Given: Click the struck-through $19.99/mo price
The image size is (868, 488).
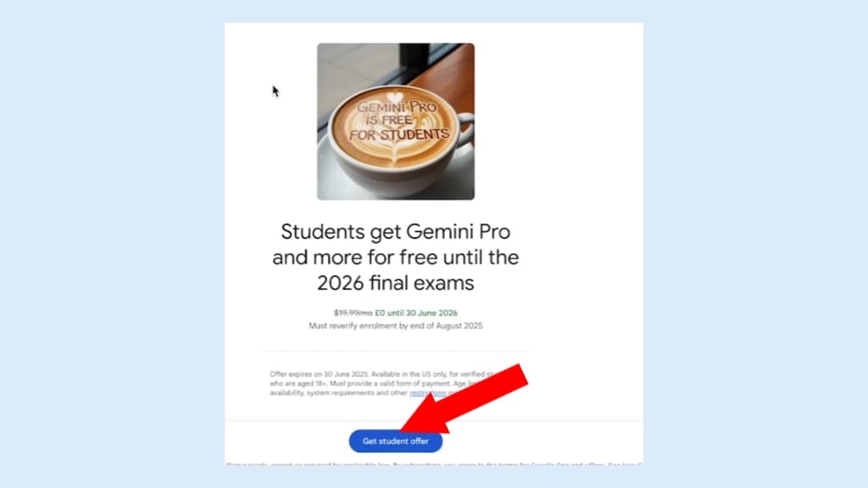Looking at the screenshot, I should click(353, 313).
